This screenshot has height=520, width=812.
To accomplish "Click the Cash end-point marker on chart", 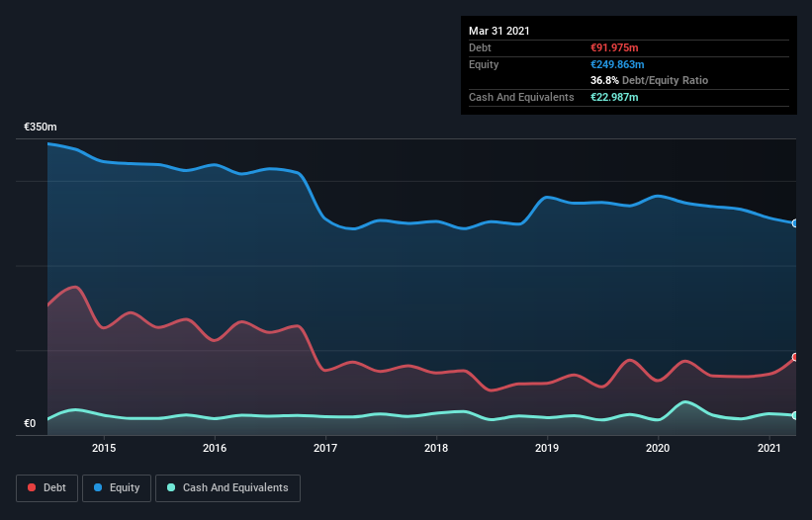I will (x=795, y=415).
